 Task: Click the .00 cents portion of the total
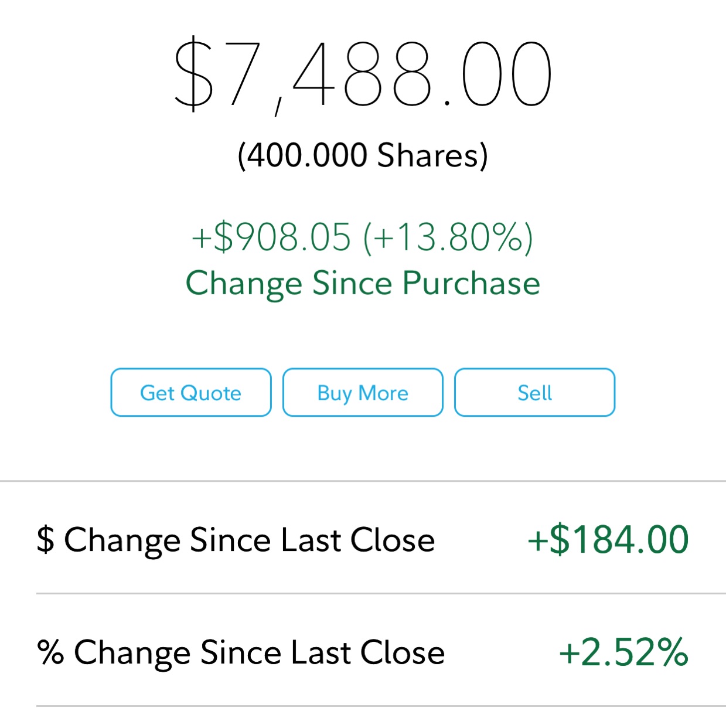click(x=499, y=75)
